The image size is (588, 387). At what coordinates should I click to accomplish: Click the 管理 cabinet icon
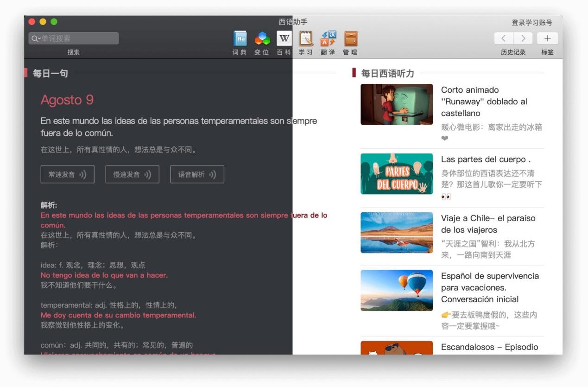click(x=351, y=38)
